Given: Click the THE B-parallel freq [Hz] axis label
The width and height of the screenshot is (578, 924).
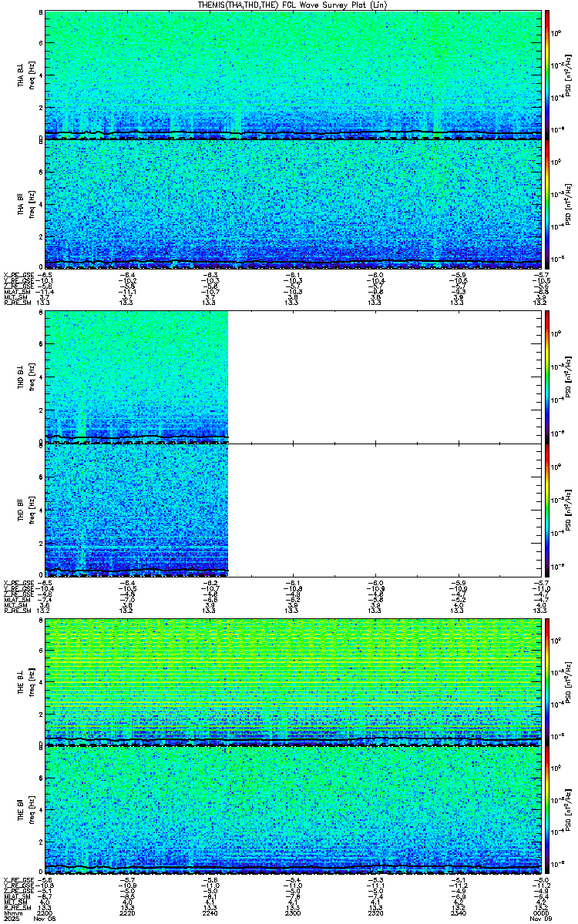Looking at the screenshot, I should pos(31,811).
